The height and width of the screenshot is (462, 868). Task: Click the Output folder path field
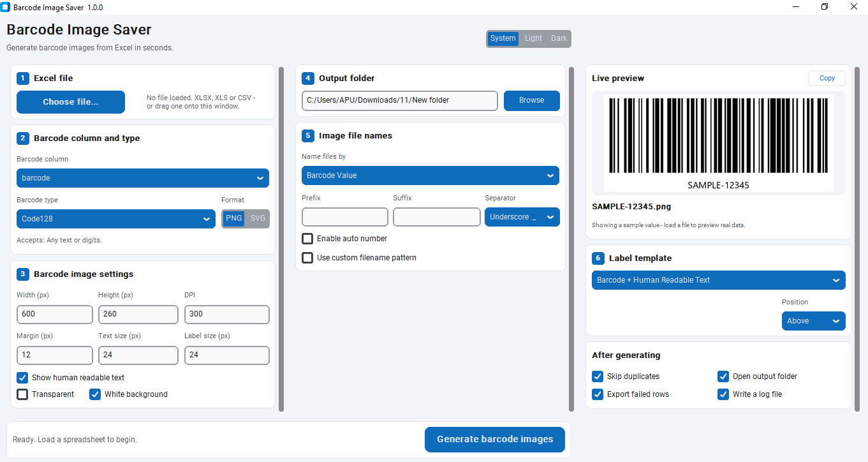(400, 100)
